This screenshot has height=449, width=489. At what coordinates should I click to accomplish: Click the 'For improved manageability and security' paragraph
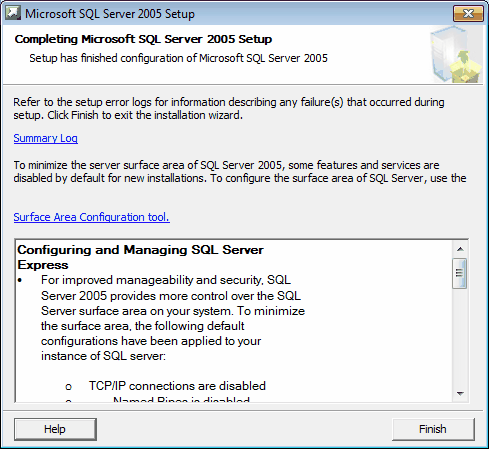(x=173, y=318)
